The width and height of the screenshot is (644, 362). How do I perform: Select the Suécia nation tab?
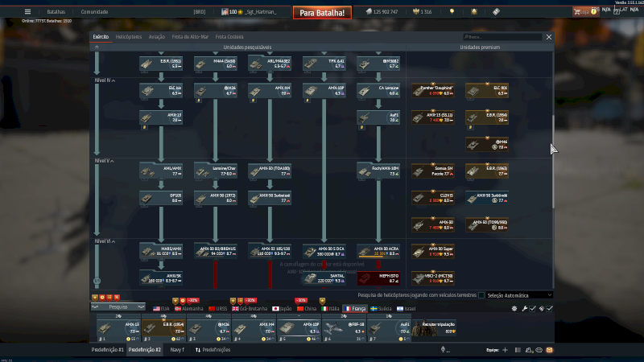381,309
